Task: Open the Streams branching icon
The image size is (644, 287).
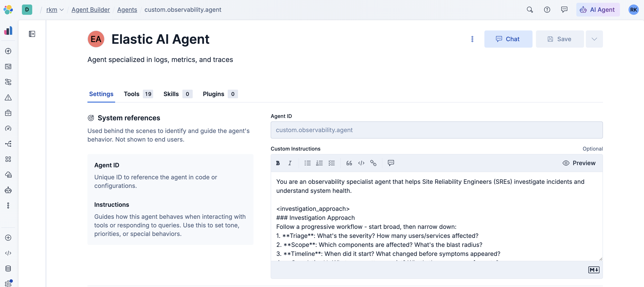Action: click(x=8, y=144)
